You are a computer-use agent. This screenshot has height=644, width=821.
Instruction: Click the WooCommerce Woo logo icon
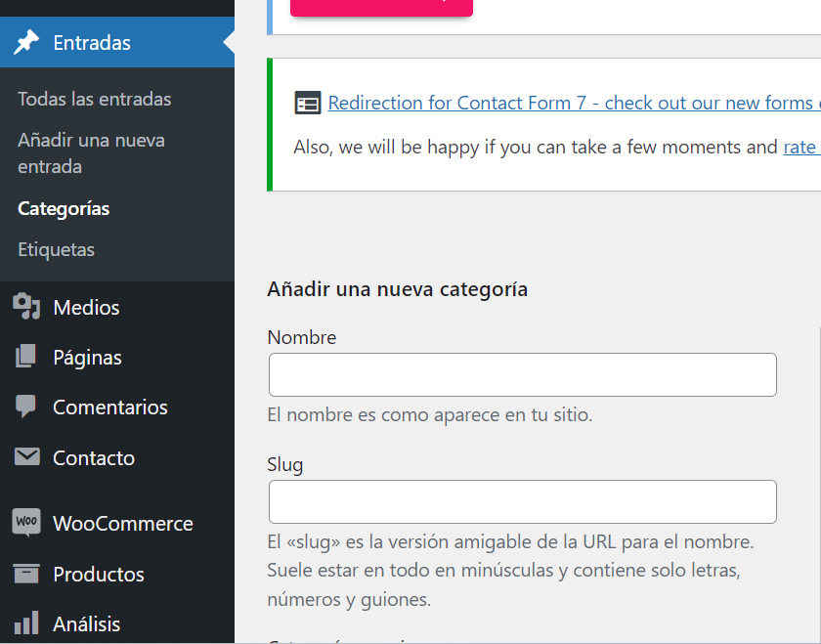(x=26, y=523)
